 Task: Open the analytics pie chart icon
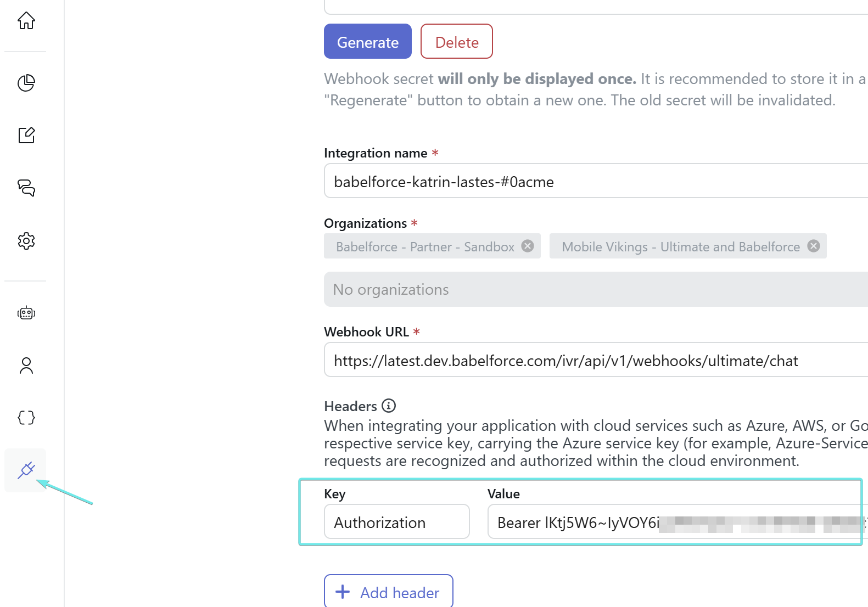(x=26, y=83)
